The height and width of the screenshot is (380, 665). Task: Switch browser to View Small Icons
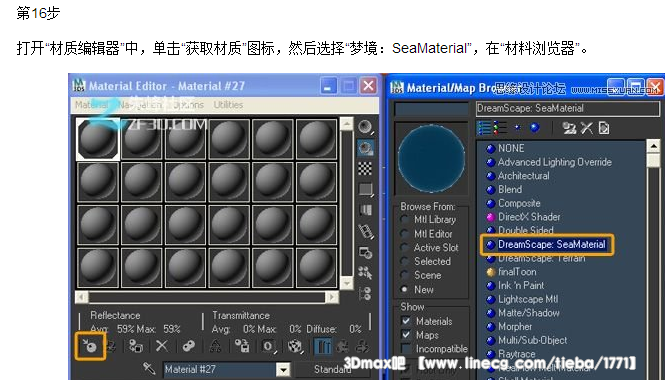click(x=517, y=127)
